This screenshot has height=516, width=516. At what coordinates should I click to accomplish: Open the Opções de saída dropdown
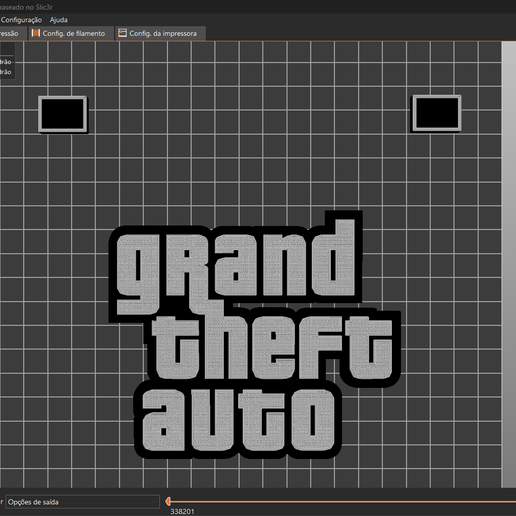click(82, 502)
